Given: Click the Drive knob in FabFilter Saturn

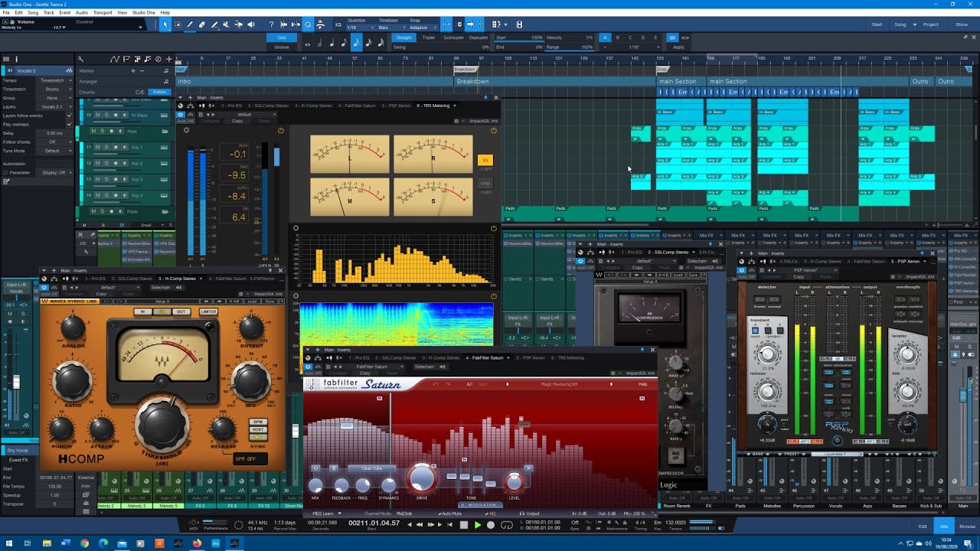Looking at the screenshot, I should pos(422,478).
